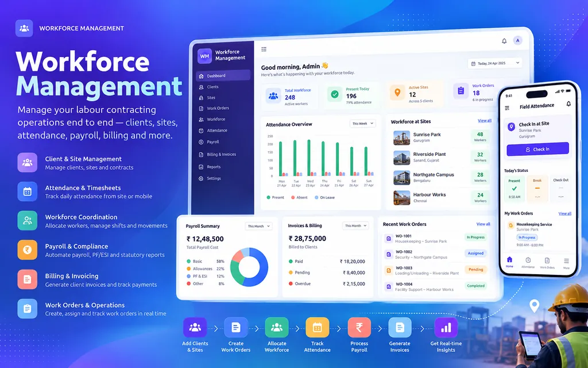Expand This Month dropdown in Invoices & Billing
The height and width of the screenshot is (368, 588).
pyautogui.click(x=355, y=225)
